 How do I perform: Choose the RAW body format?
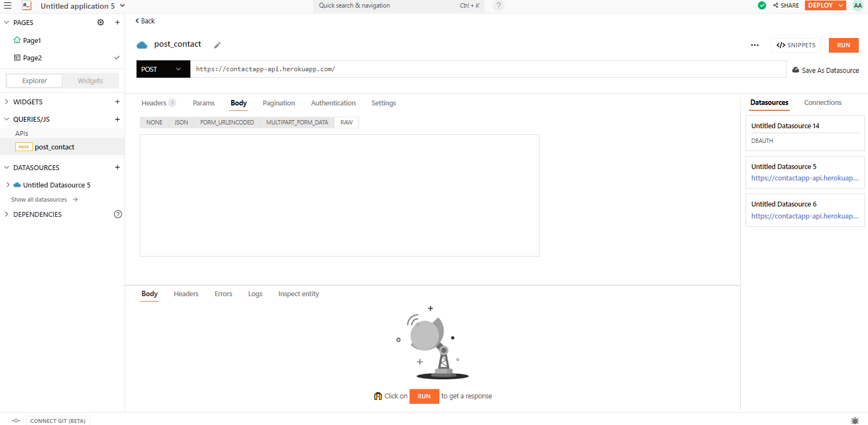click(x=346, y=122)
